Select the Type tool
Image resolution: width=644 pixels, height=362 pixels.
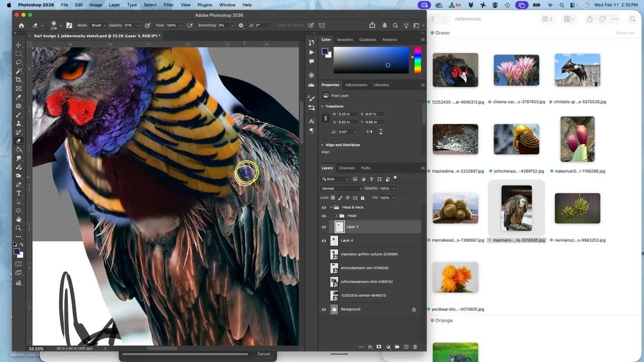point(19,193)
